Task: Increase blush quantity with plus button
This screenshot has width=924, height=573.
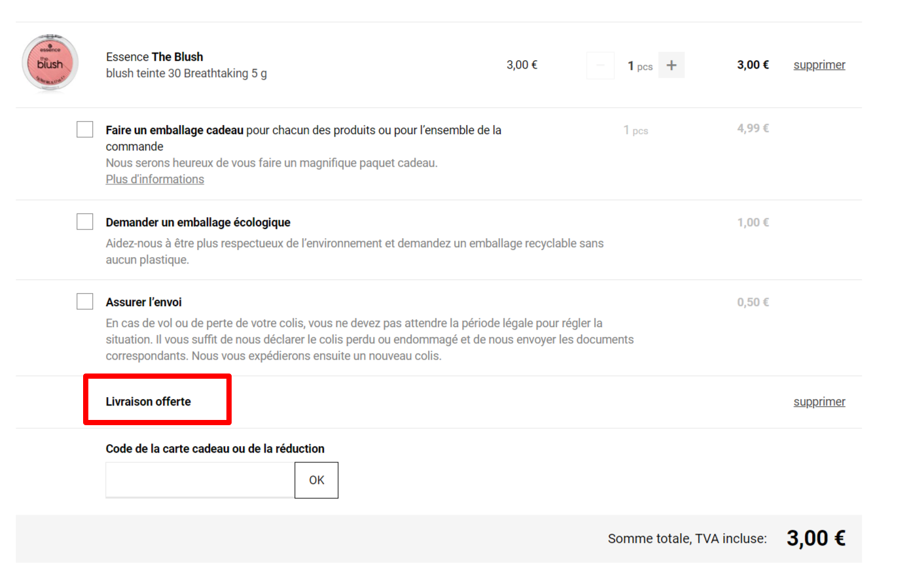Action: click(x=671, y=65)
